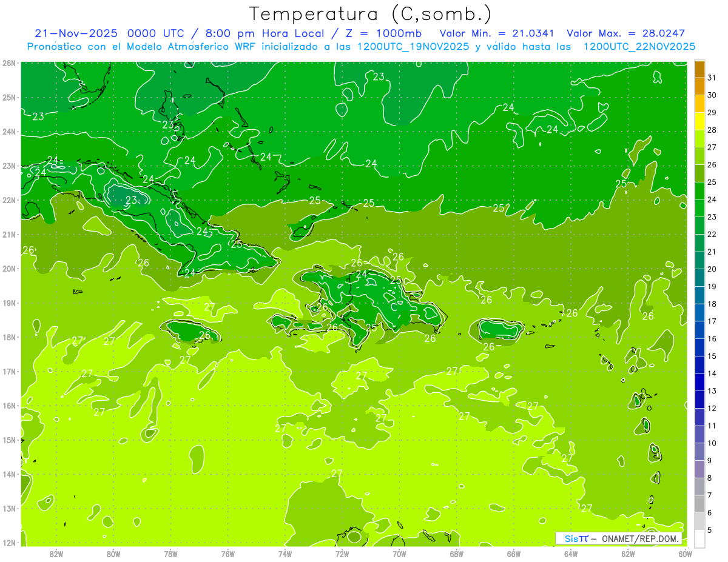Select the brown colorbar swatch above 31
Image resolution: width=728 pixels, height=562 pixels.
click(699, 69)
